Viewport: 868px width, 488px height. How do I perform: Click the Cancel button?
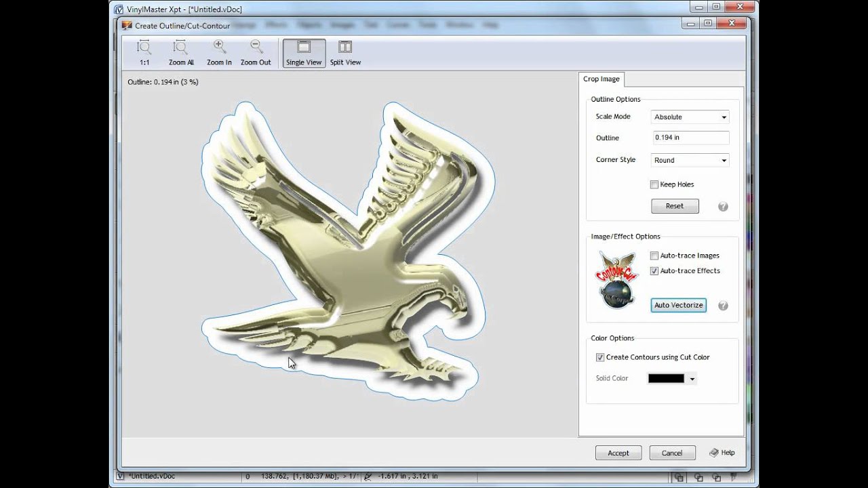pyautogui.click(x=672, y=453)
